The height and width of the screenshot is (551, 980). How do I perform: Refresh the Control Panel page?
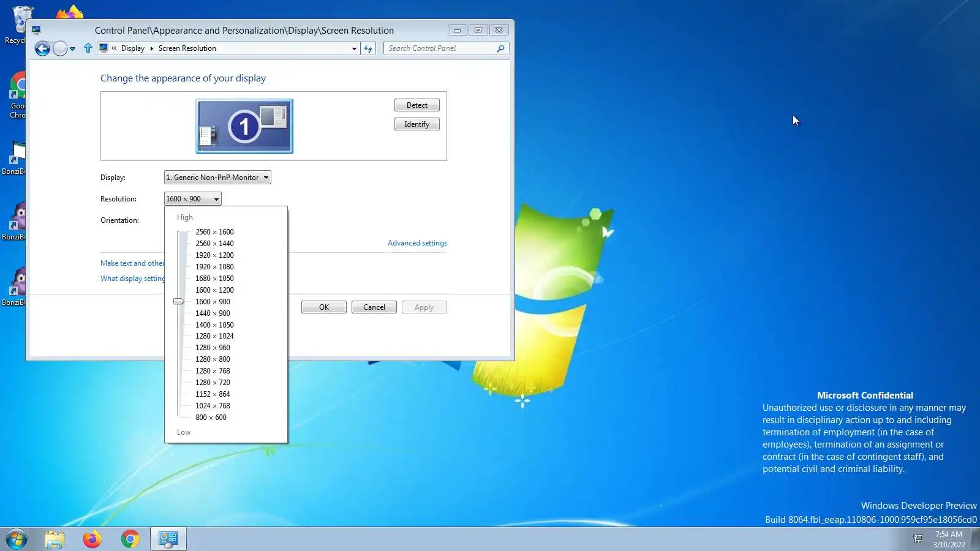click(368, 48)
